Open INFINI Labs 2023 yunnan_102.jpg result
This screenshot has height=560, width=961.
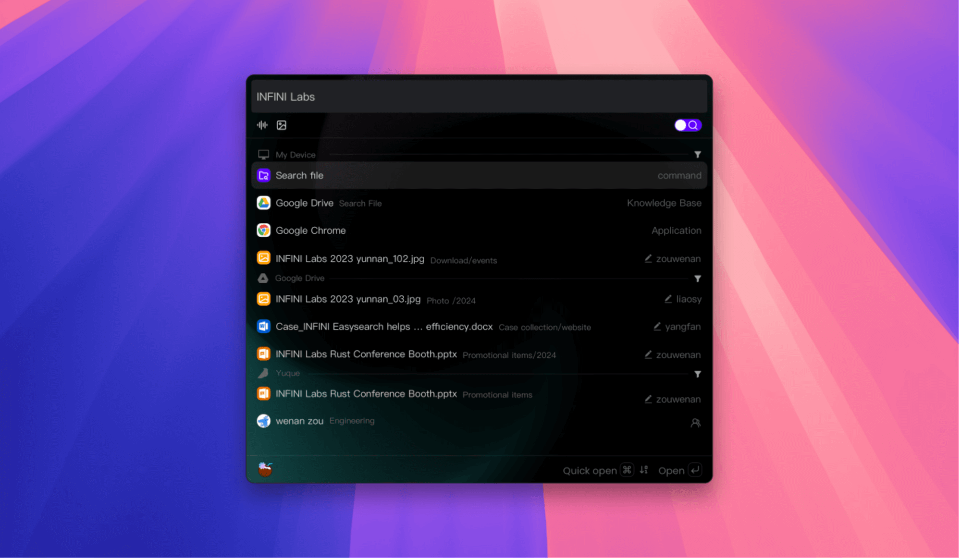(350, 259)
